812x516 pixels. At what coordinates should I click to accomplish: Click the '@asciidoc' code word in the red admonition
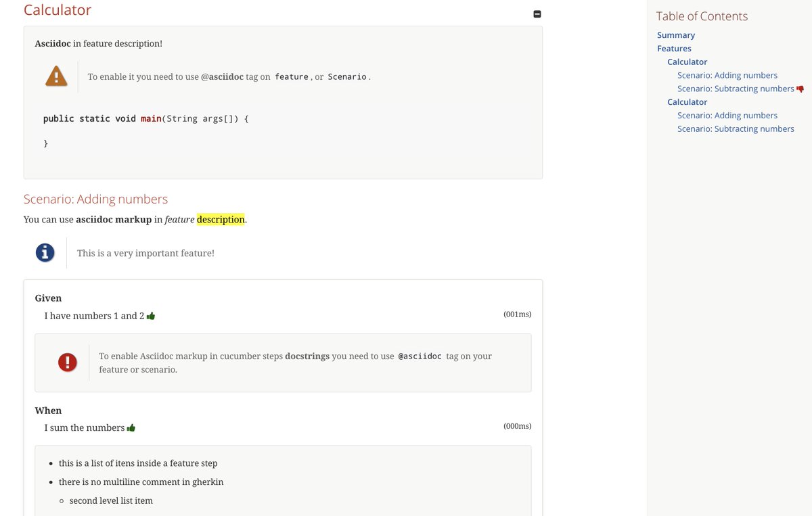tap(420, 356)
